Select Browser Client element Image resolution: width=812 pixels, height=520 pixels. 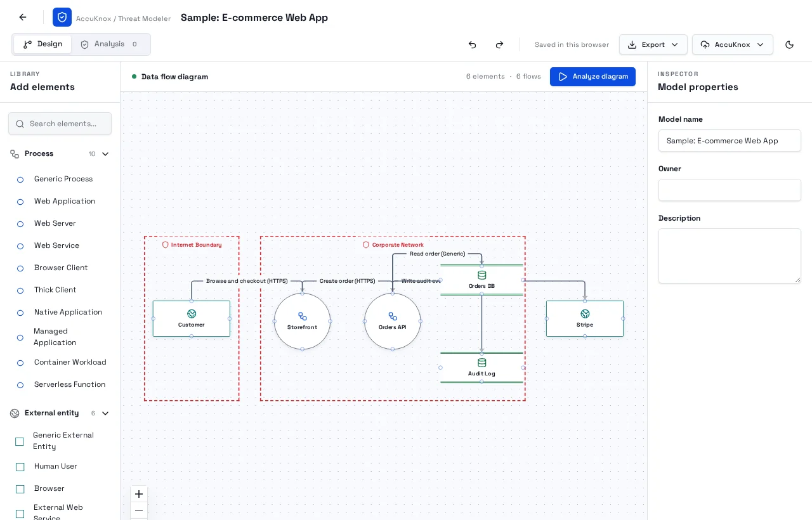tap(60, 268)
